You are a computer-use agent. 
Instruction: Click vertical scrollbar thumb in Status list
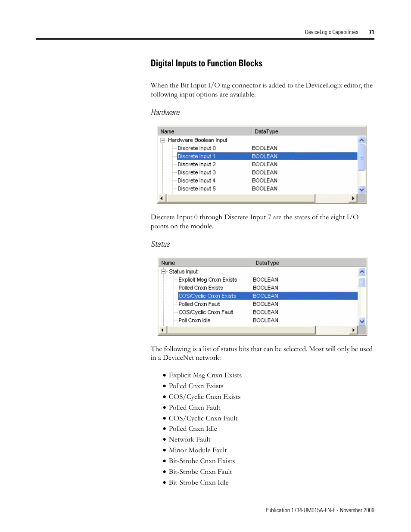coord(362,282)
